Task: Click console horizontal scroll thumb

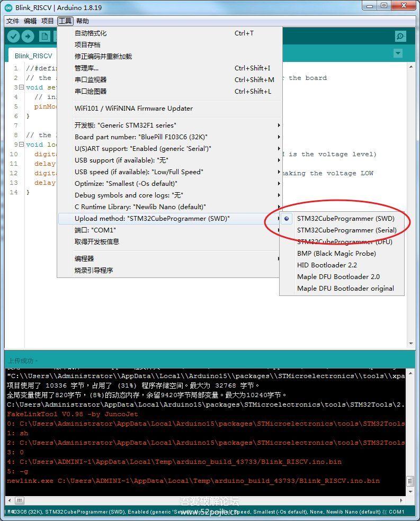Action: (19, 500)
